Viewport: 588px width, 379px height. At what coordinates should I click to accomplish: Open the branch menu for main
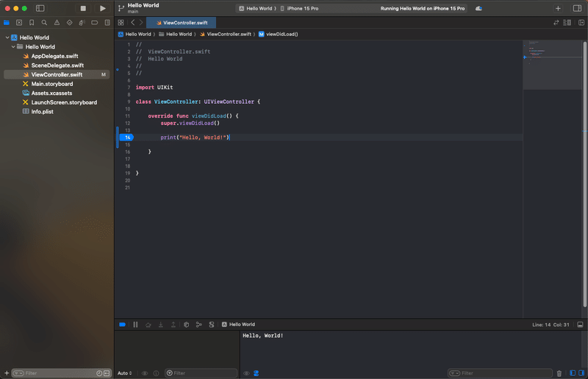[121, 8]
